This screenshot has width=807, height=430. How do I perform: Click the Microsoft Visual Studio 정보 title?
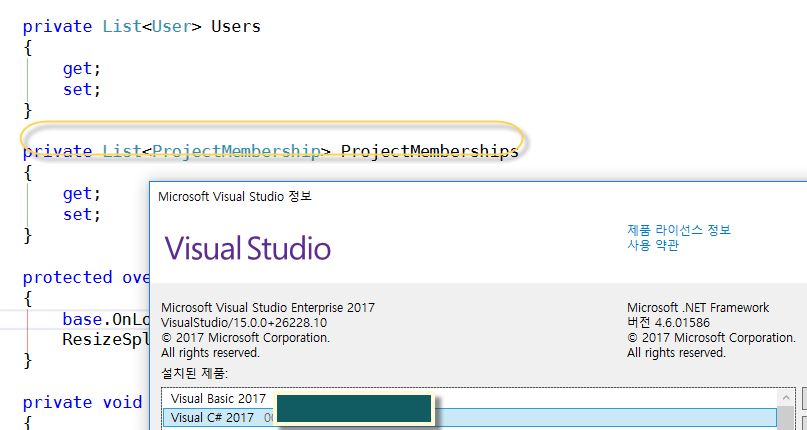coord(235,197)
